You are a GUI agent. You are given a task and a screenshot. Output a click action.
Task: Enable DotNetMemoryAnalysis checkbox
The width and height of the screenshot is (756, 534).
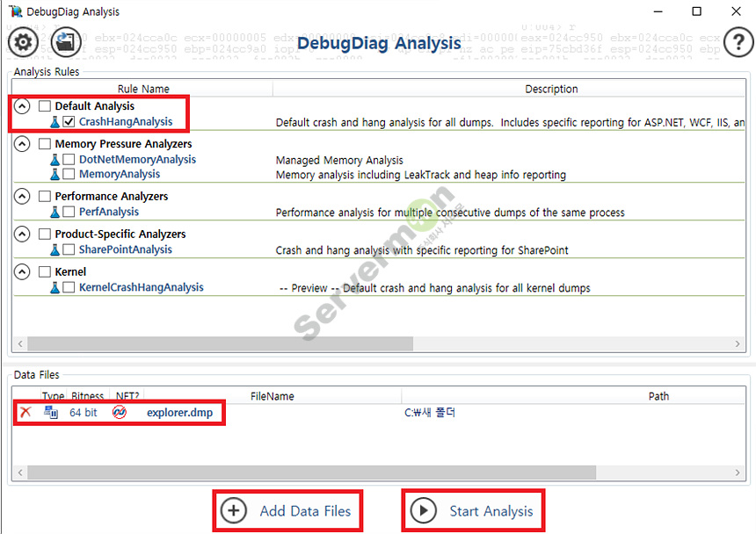(x=69, y=159)
